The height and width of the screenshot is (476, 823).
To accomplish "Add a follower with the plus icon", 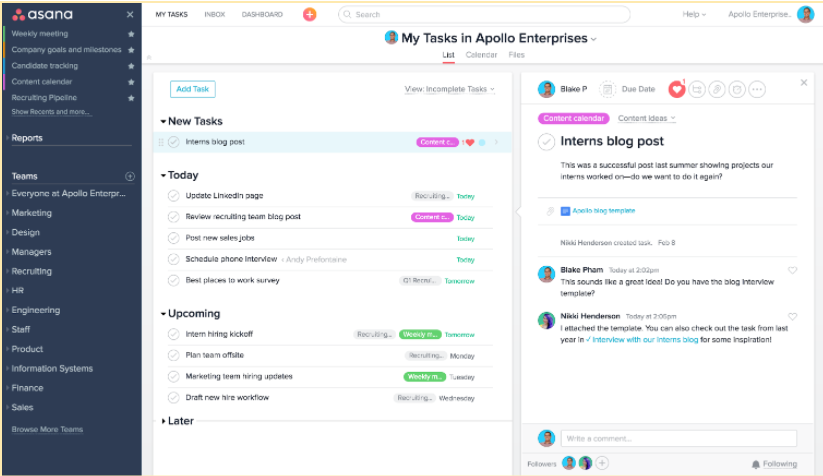I will [x=602, y=463].
